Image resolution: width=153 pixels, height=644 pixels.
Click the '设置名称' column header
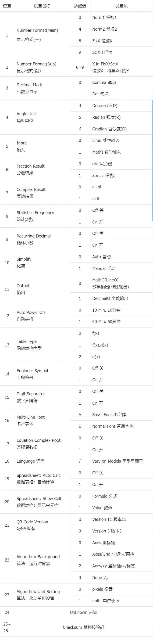pos(42,6)
